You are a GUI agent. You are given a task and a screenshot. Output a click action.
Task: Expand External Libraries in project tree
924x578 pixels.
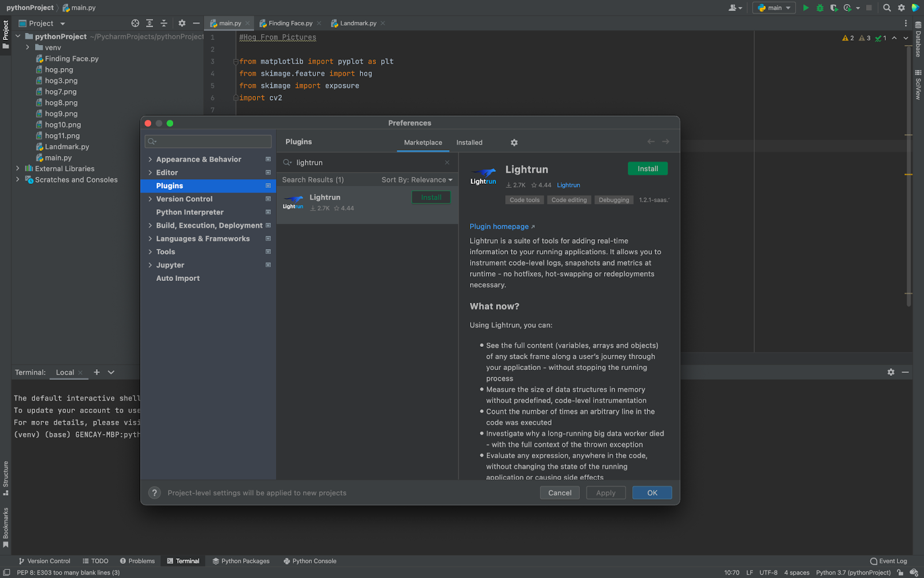coord(17,169)
